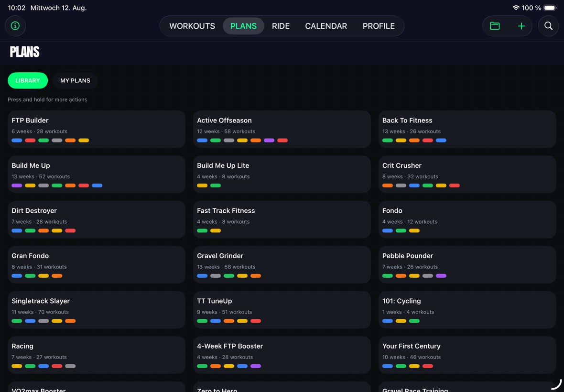Click the red tag in Crit Crusher
Viewport: 564px width, 392px height.
(x=454, y=185)
